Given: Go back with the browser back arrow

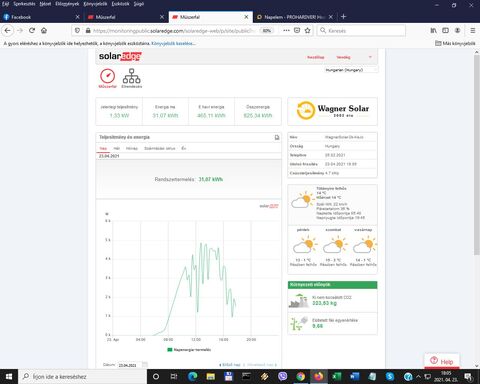Looking at the screenshot, I should coord(8,30).
